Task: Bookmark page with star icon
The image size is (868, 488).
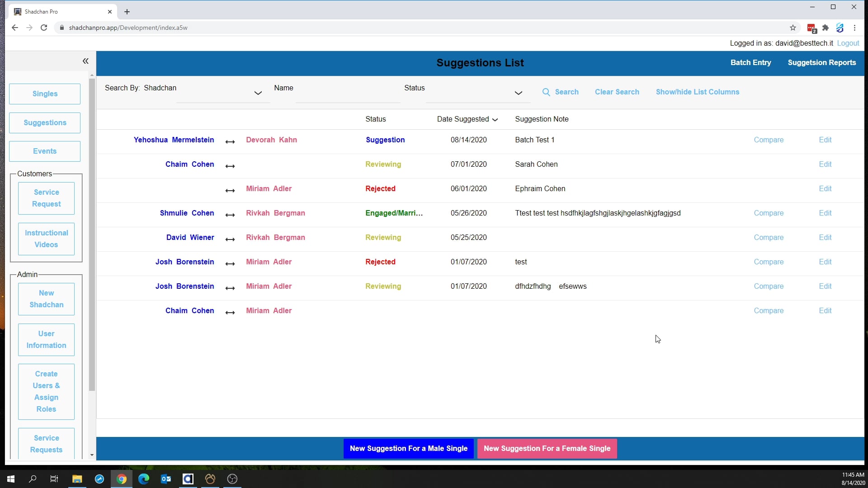Action: point(793,28)
